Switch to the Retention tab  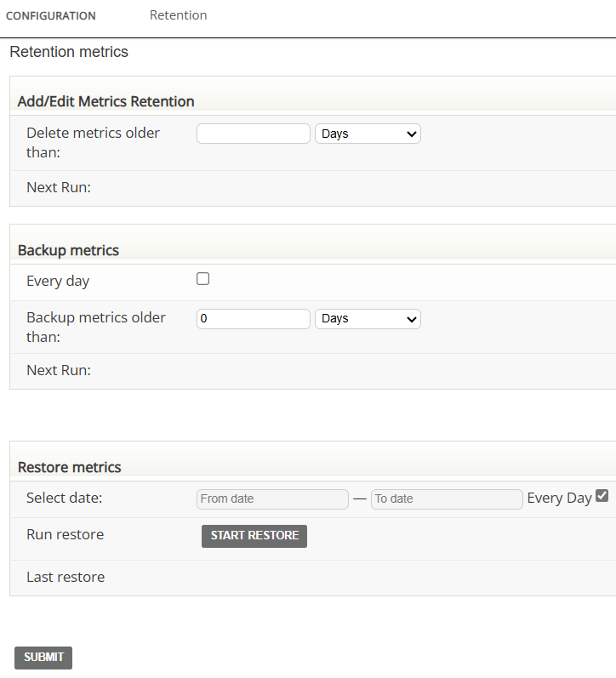[178, 15]
